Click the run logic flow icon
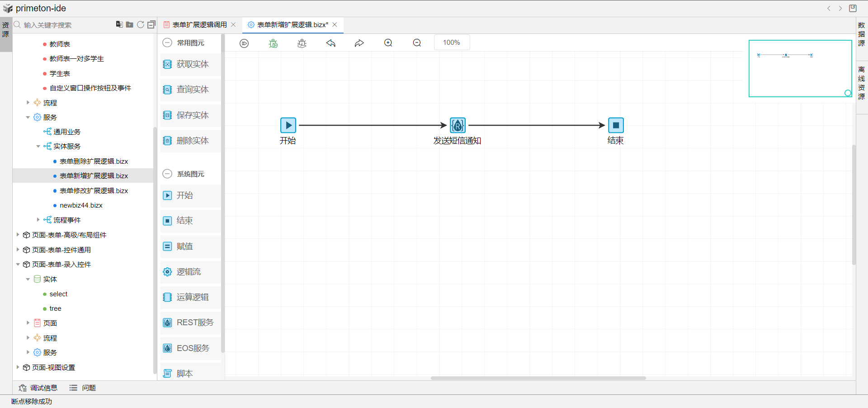Screen dimensions: 868x408 244,43
